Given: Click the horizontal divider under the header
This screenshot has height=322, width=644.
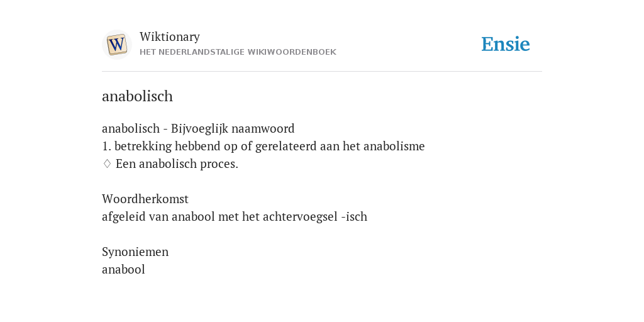Looking at the screenshot, I should pyautogui.click(x=322, y=72).
